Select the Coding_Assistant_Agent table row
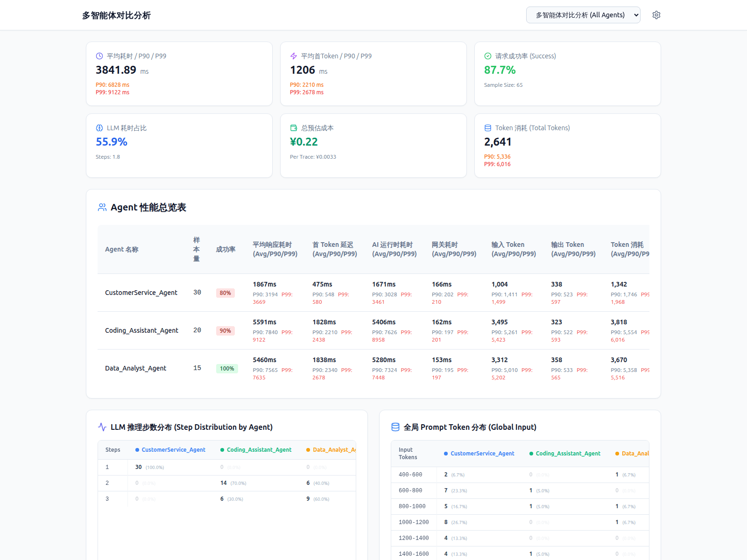The height and width of the screenshot is (560, 747). click(x=373, y=330)
